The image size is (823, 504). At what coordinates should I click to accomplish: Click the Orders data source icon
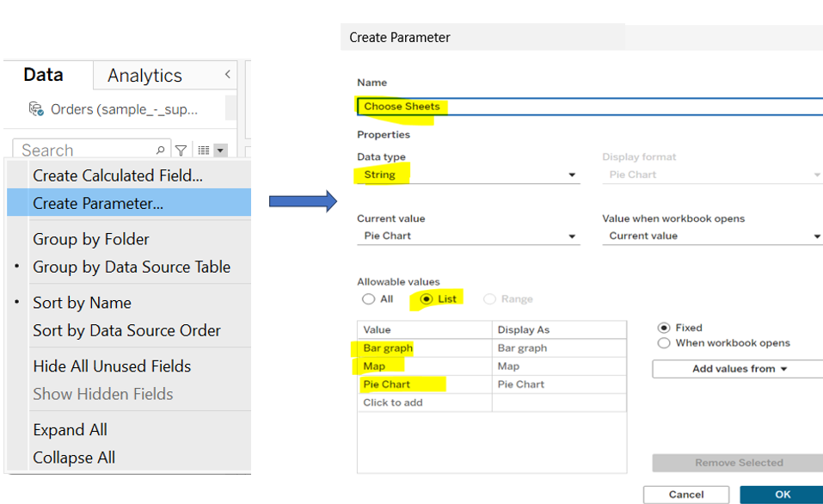point(36,109)
